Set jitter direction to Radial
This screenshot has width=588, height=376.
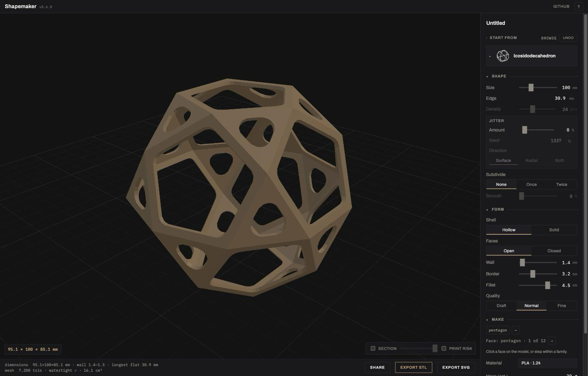[x=531, y=161]
